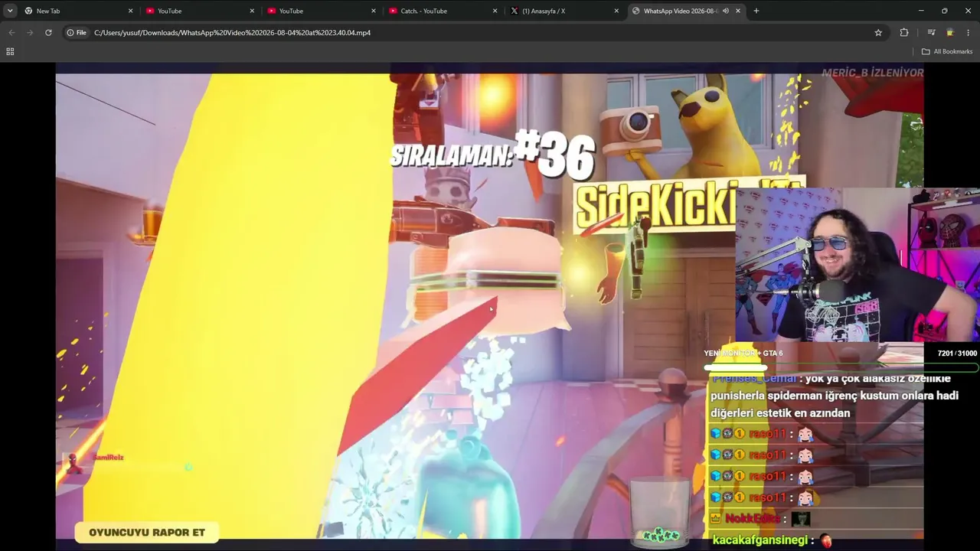Click the OYUNCUYU RAPOR ET label in the video
Screen dimensions: 980x551
(147, 533)
